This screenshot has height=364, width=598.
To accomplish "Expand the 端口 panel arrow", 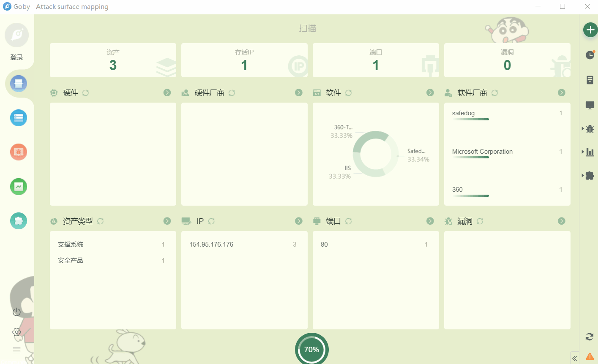I will [x=430, y=221].
